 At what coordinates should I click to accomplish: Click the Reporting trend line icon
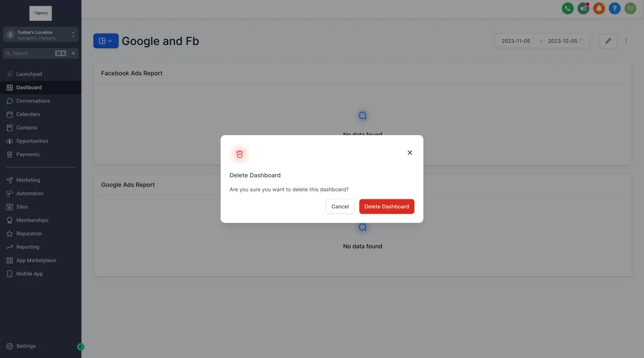click(x=10, y=247)
